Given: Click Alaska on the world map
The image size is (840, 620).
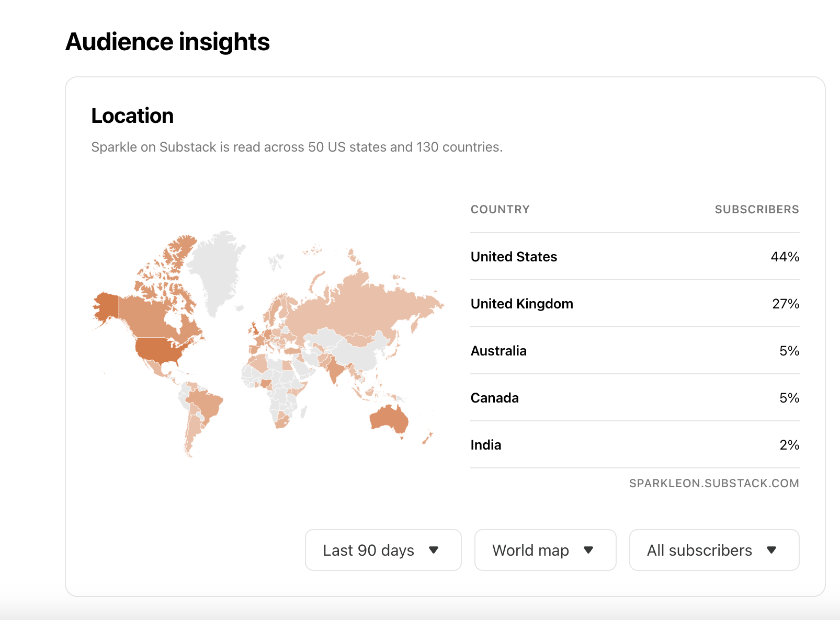Looking at the screenshot, I should point(107,306).
